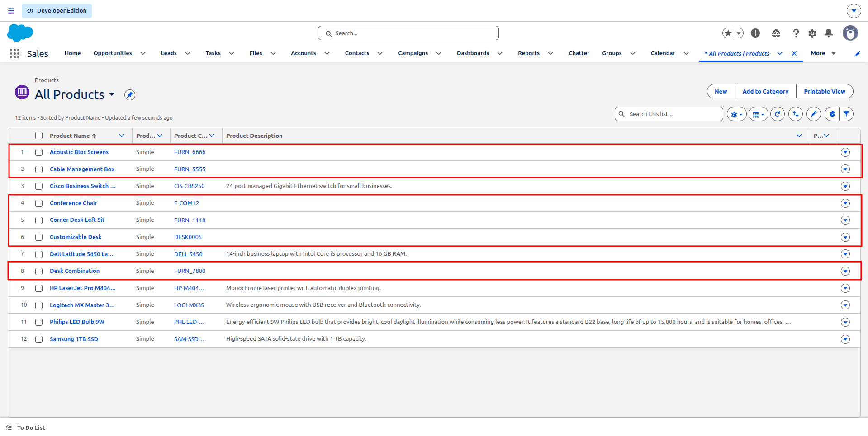This screenshot has width=868, height=436.
Task: Switch to the Reports tab
Action: point(529,53)
